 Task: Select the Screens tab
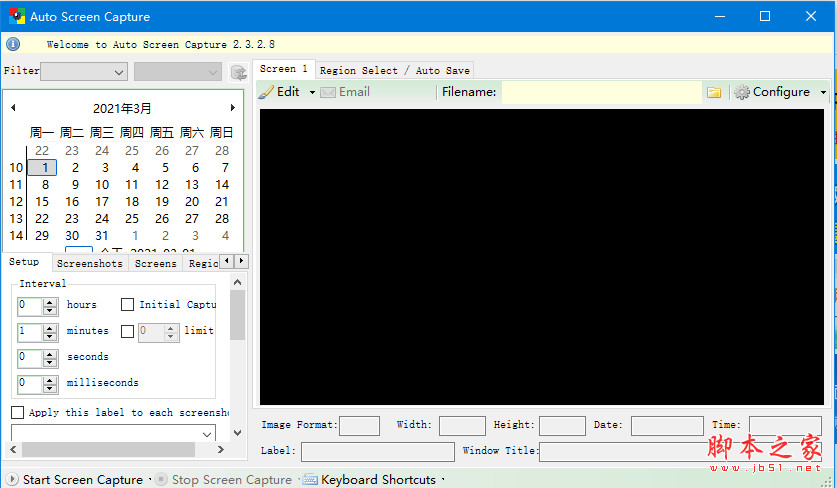(155, 263)
